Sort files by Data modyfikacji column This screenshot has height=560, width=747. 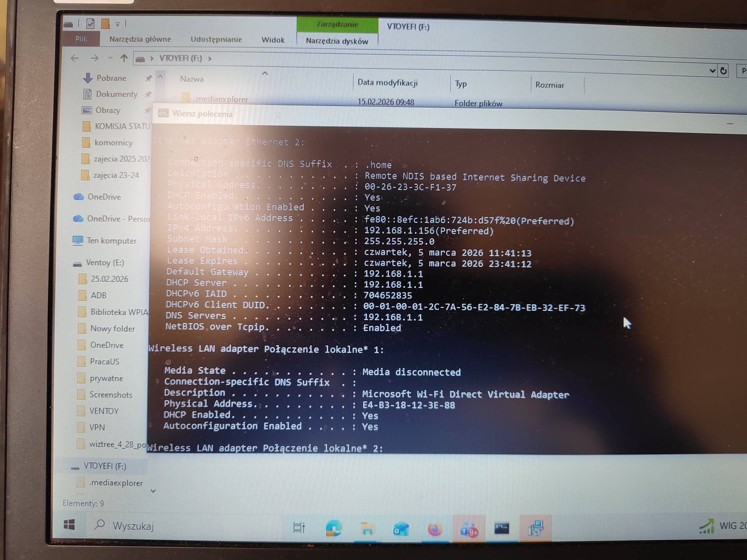tap(387, 82)
